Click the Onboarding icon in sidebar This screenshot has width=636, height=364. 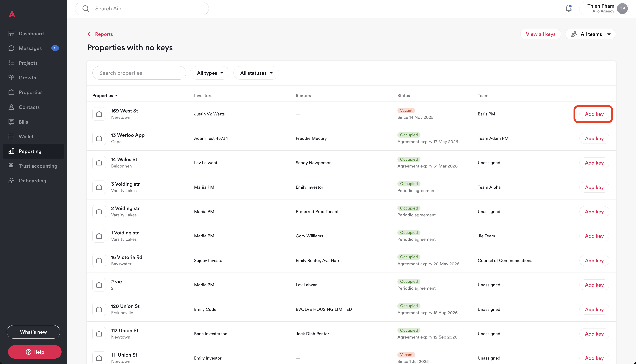11,181
